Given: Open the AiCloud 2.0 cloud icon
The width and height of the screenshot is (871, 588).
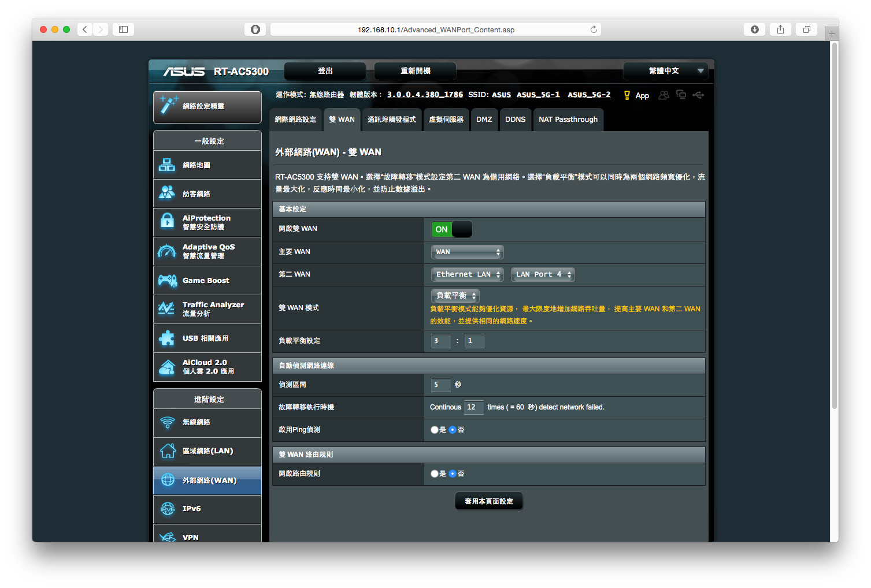Looking at the screenshot, I should pyautogui.click(x=167, y=367).
